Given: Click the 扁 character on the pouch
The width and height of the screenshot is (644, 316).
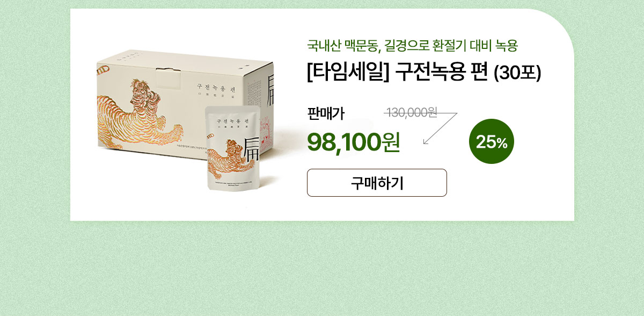Looking at the screenshot, I should pos(251,149).
